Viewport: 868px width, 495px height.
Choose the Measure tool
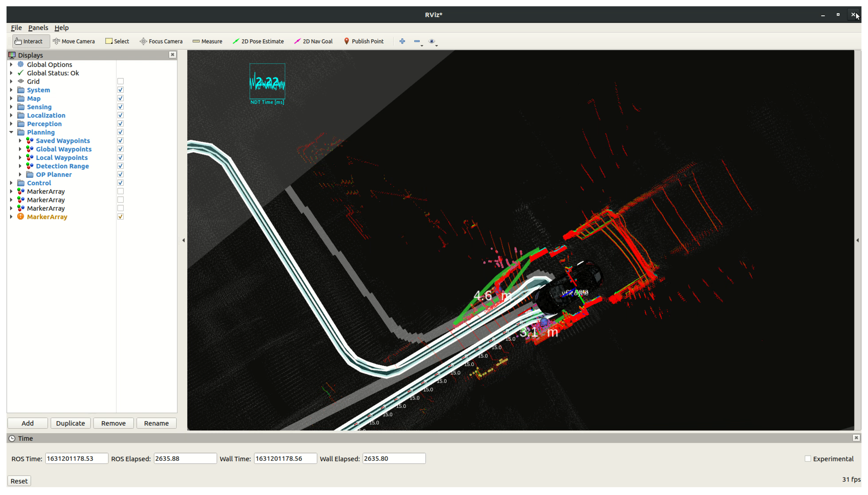point(207,41)
